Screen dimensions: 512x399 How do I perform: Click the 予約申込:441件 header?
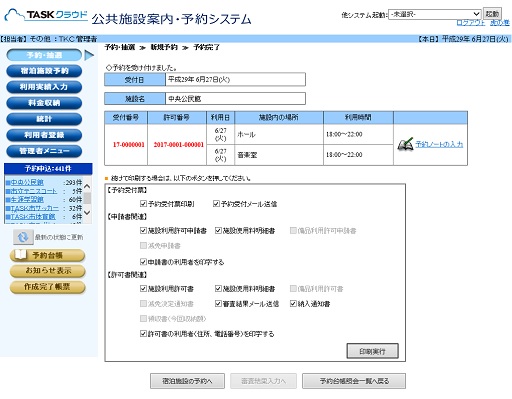48,169
